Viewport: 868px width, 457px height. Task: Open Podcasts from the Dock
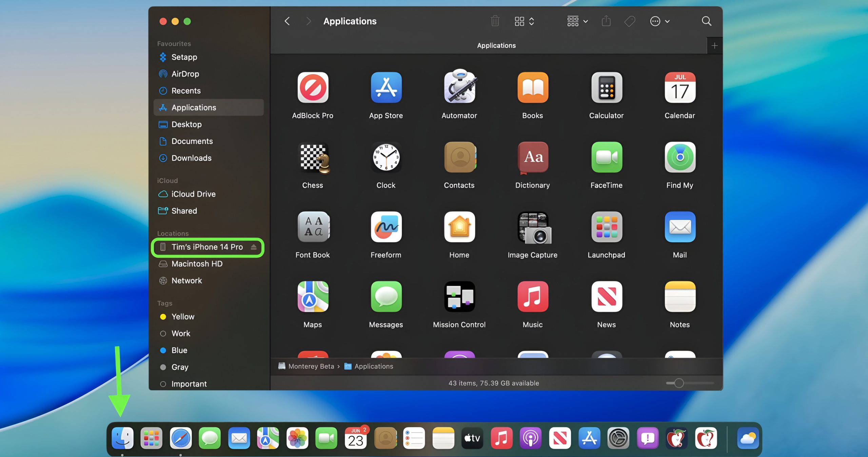(531, 438)
